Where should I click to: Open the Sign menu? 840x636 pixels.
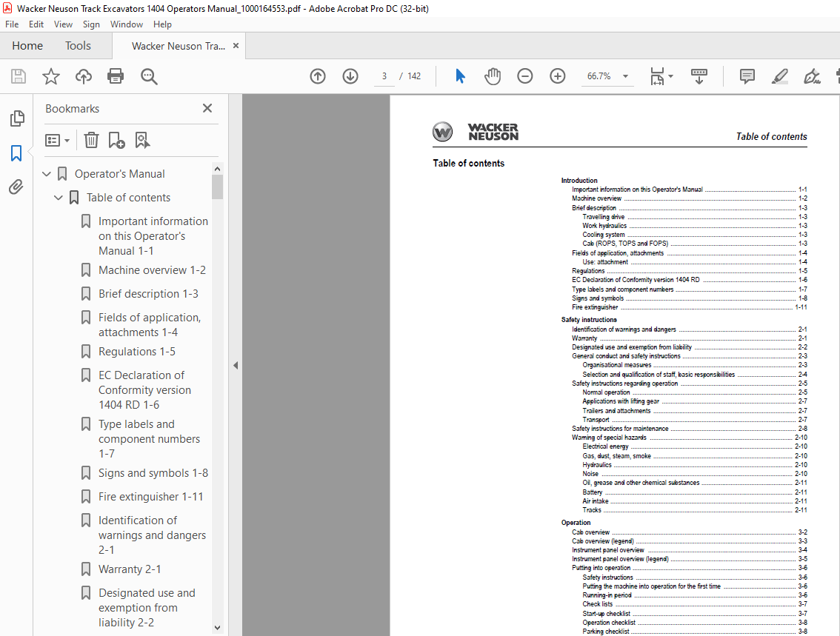pos(91,24)
